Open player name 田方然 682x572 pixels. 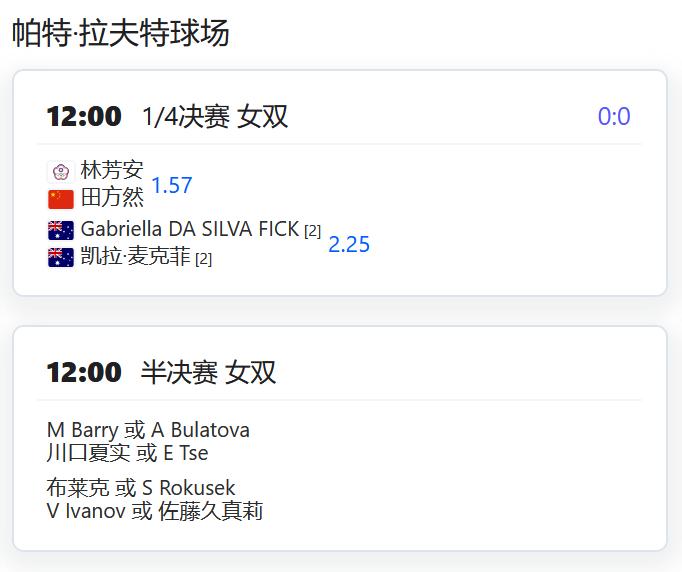pos(112,197)
